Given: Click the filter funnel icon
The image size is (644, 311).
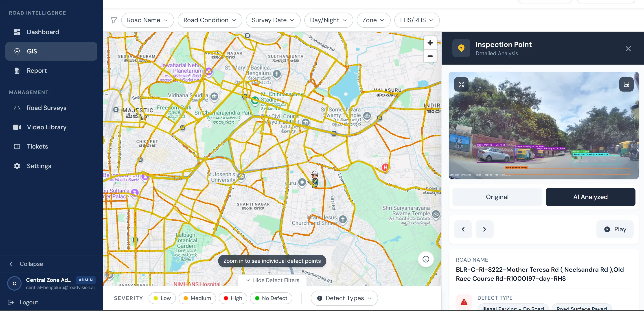Looking at the screenshot, I should point(114,20).
